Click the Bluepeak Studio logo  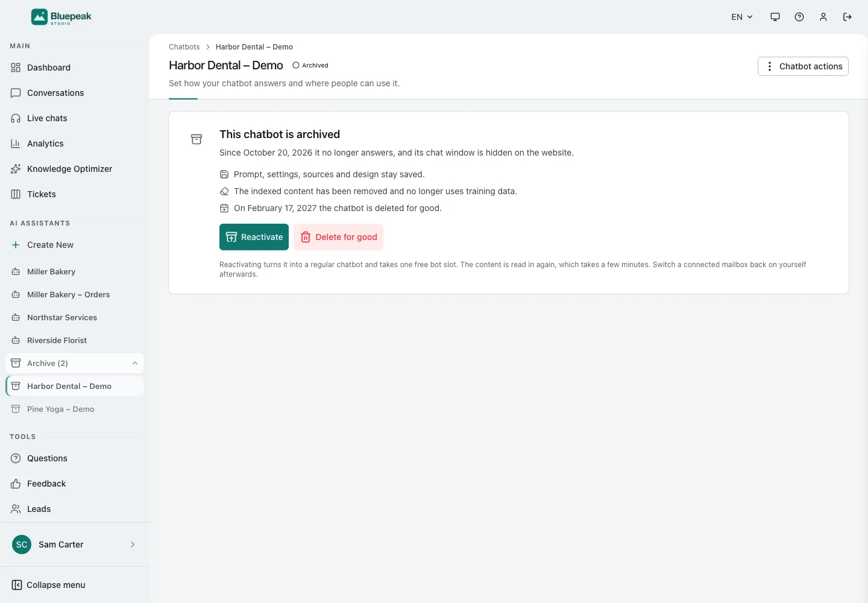61,17
